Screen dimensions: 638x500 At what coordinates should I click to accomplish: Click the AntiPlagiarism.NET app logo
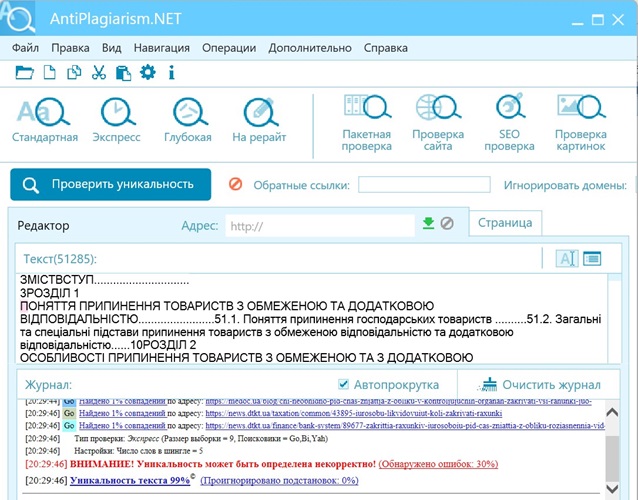[17, 18]
